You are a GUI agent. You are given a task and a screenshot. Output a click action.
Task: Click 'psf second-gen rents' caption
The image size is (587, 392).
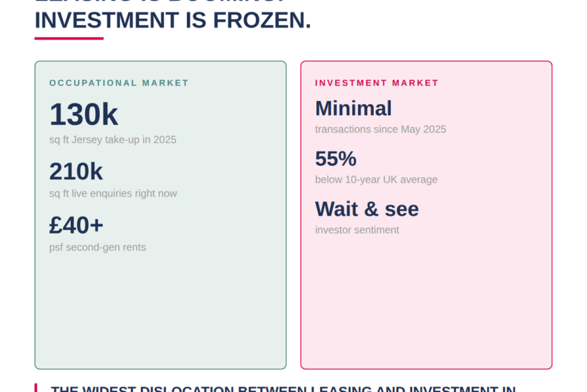coord(97,247)
